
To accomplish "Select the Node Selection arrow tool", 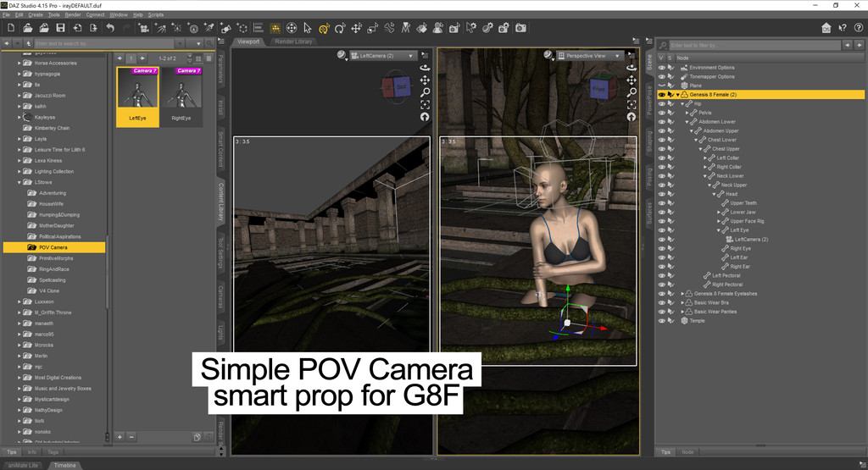I will [308, 28].
